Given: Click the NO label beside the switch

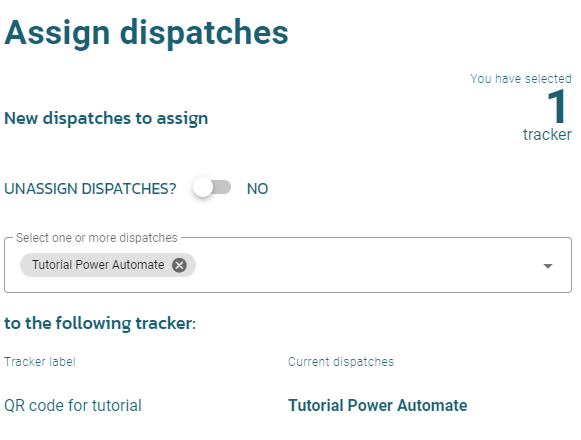Looking at the screenshot, I should 258,189.
